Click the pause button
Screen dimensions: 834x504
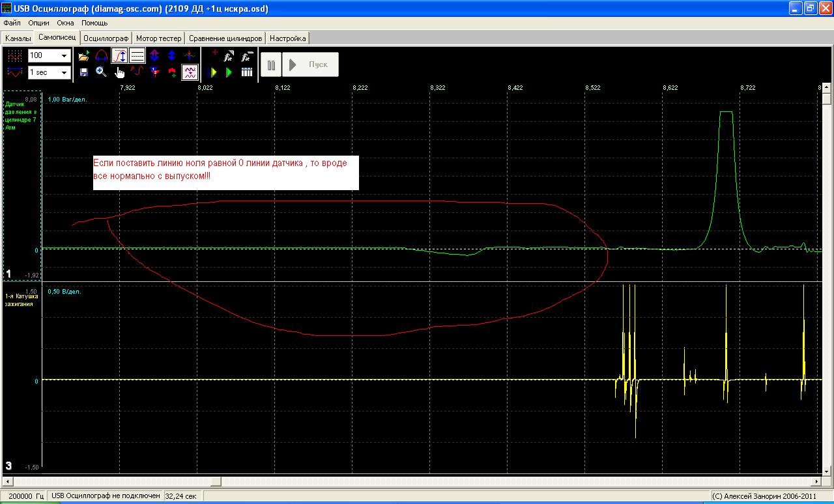pos(271,64)
